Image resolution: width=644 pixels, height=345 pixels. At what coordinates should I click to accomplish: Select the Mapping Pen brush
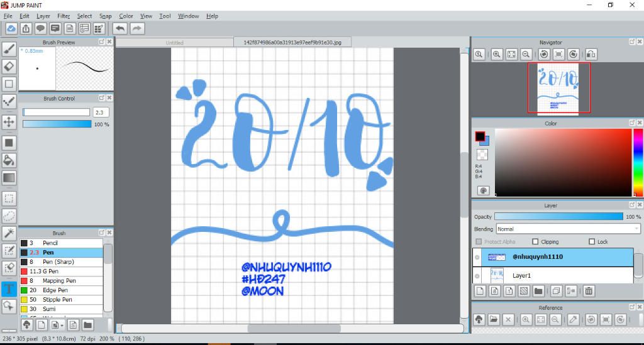point(61,281)
